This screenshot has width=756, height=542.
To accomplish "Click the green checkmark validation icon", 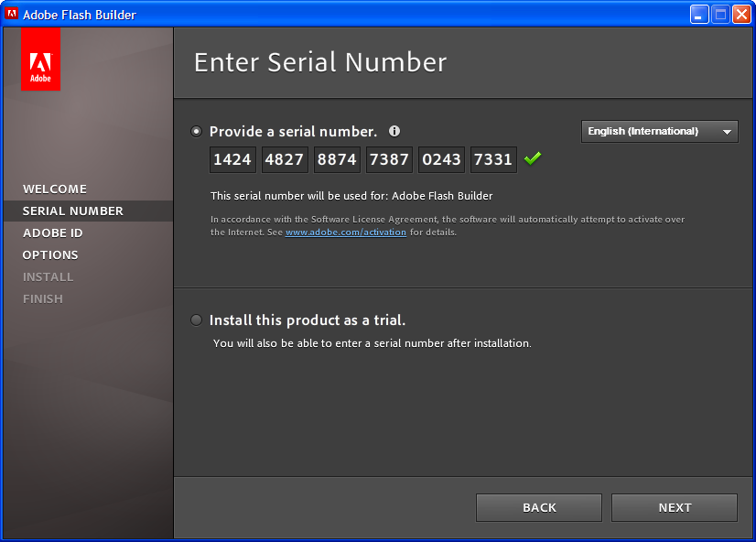I will (x=533, y=158).
